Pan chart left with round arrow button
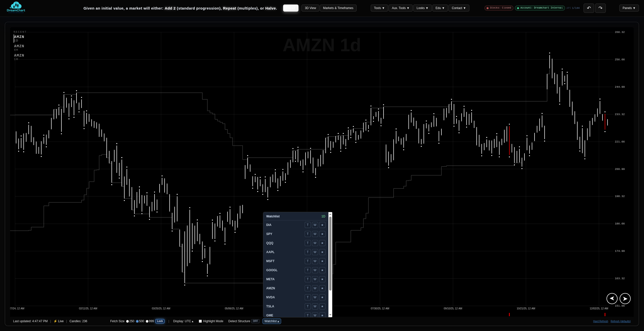Viewport: 644px width, 331px height. (x=612, y=298)
